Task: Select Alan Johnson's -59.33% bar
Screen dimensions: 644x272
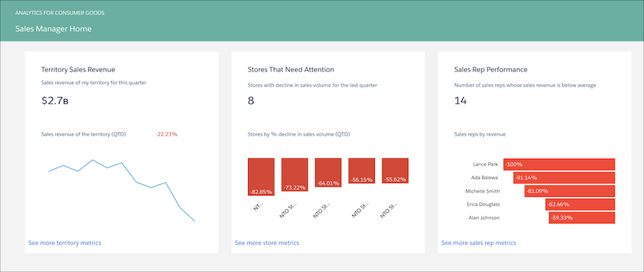Action: point(582,218)
